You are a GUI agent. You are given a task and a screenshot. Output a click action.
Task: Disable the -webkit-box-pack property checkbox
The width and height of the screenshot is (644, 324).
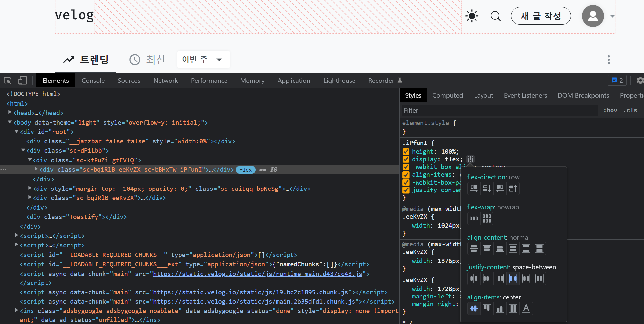click(x=406, y=183)
